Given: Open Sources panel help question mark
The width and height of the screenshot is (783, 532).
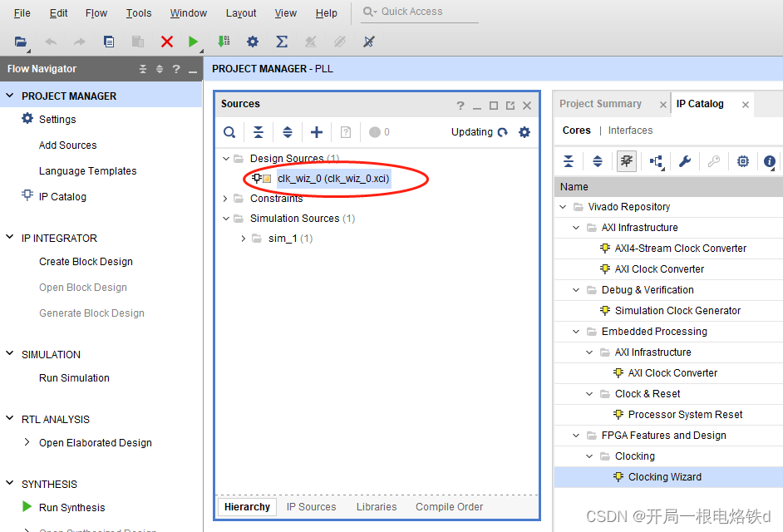Looking at the screenshot, I should point(460,106).
